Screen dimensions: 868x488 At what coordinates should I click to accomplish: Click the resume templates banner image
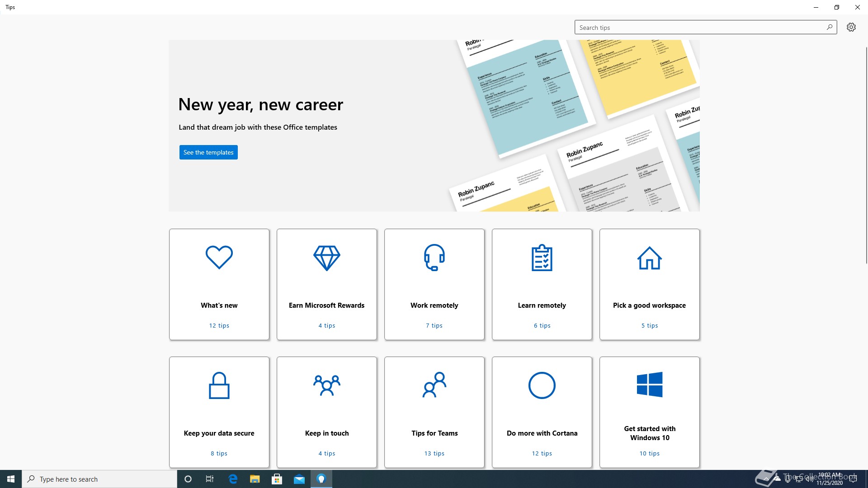[x=574, y=126]
